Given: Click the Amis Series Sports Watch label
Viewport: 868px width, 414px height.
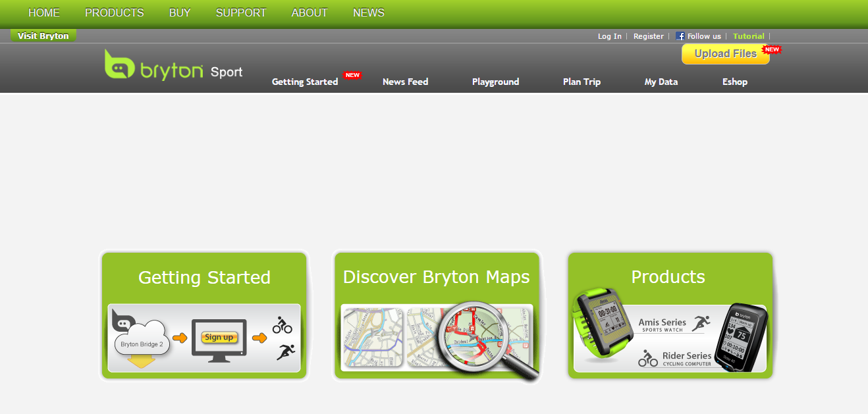Looking at the screenshot, I should tap(662, 325).
